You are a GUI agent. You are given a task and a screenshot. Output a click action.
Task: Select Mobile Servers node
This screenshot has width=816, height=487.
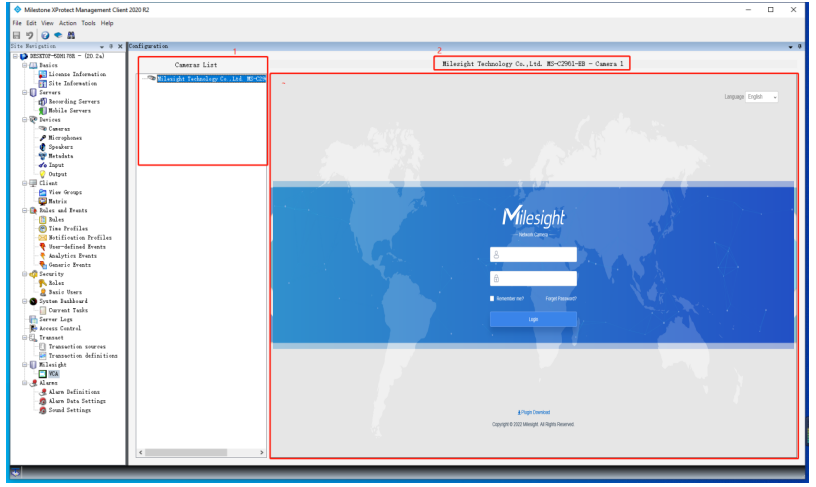pos(70,111)
